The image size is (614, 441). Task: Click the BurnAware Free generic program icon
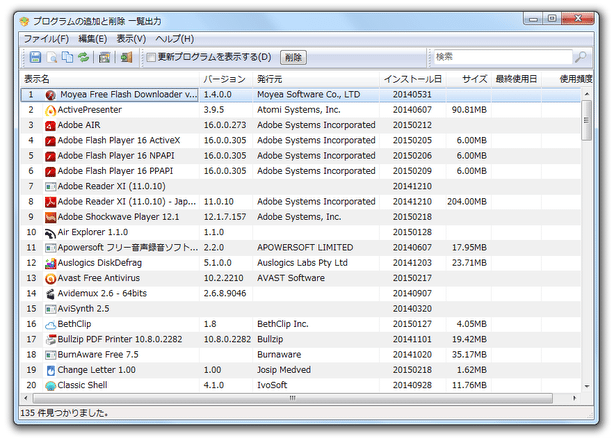pyautogui.click(x=51, y=355)
